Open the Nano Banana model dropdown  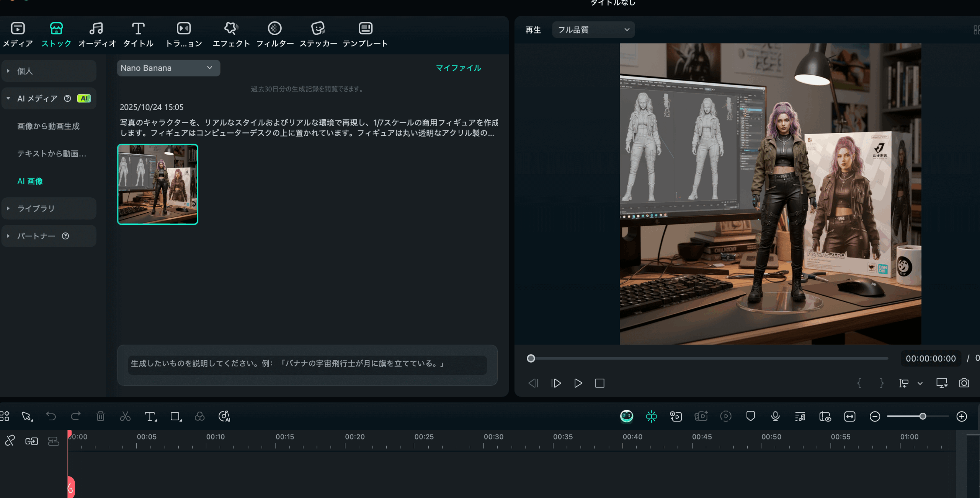click(168, 68)
